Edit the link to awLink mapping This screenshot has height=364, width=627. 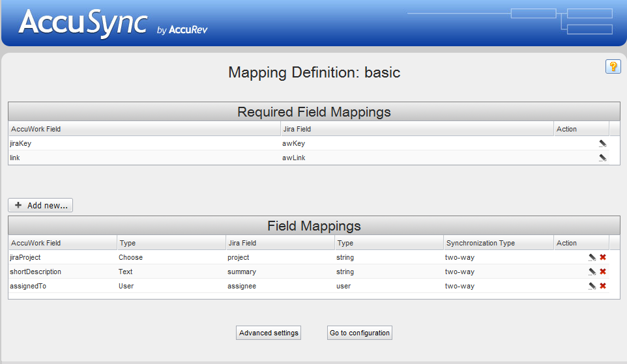click(602, 158)
